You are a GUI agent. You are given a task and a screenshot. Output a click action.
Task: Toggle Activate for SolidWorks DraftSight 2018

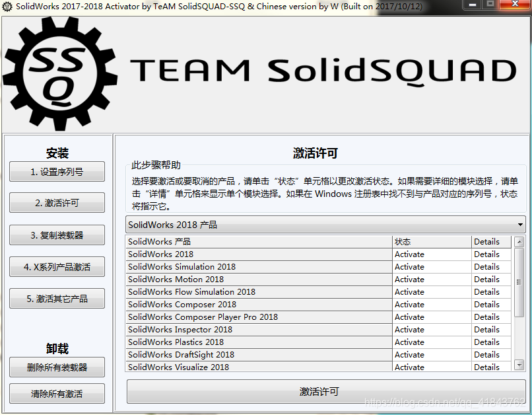pyautogui.click(x=432, y=355)
